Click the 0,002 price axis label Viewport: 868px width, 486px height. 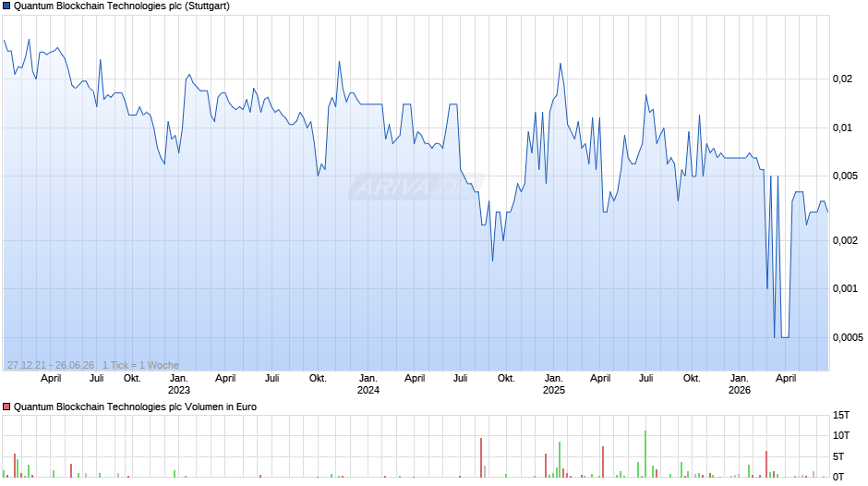pyautogui.click(x=845, y=240)
